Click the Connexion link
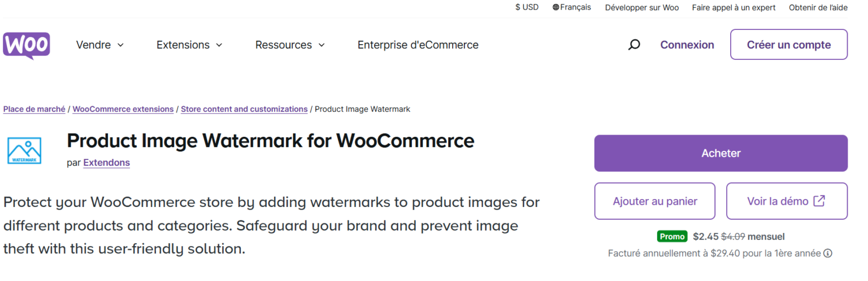868x281 pixels. (x=687, y=45)
